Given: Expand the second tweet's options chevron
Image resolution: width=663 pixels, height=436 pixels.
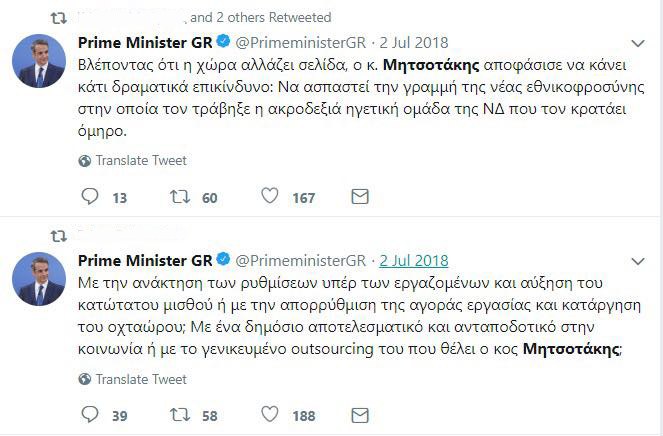Looking at the screenshot, I should click(x=638, y=261).
